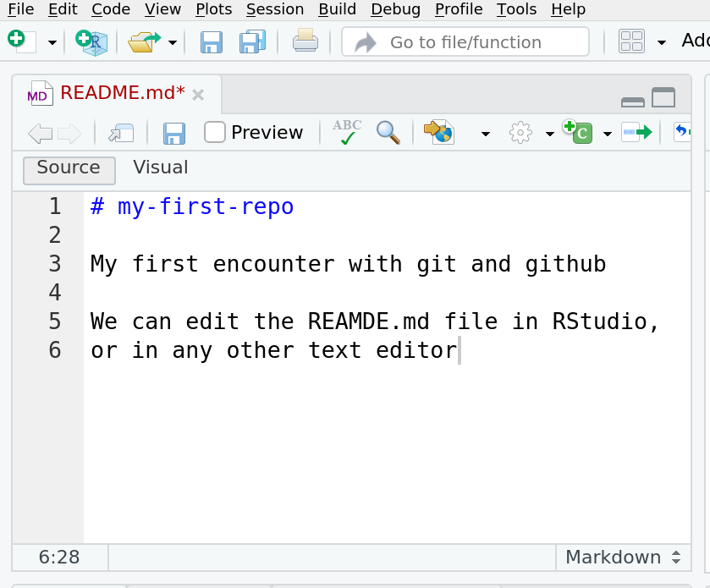Open the Tools menu
This screenshot has width=710, height=588.
point(516,9)
